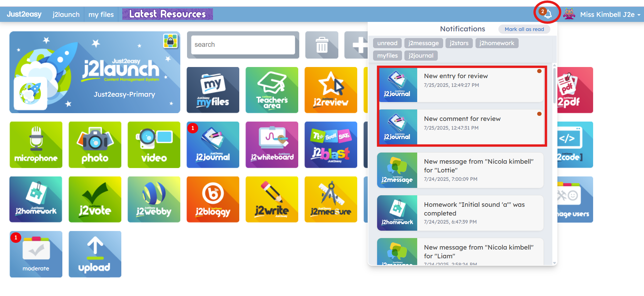Click the padlock icon on j2launch banner
Image resolution: width=644 pixels, height=296 pixels.
171,41
